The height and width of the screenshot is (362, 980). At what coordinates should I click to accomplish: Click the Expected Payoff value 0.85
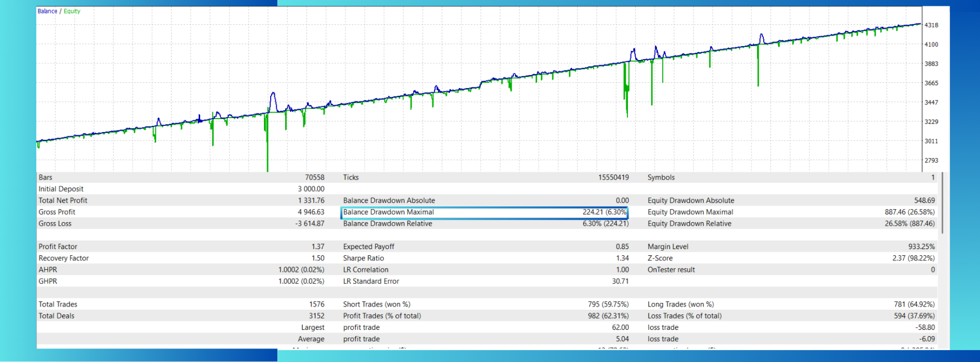pyautogui.click(x=622, y=247)
